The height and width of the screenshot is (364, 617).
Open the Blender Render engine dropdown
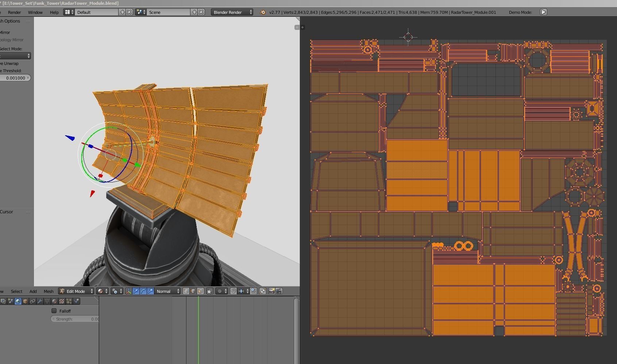point(232,12)
